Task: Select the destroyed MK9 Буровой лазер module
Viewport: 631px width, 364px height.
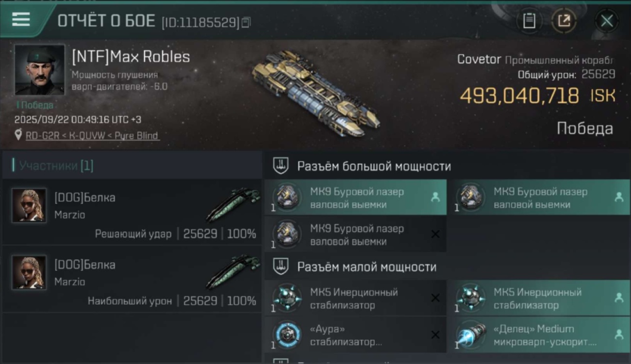Action: point(355,235)
